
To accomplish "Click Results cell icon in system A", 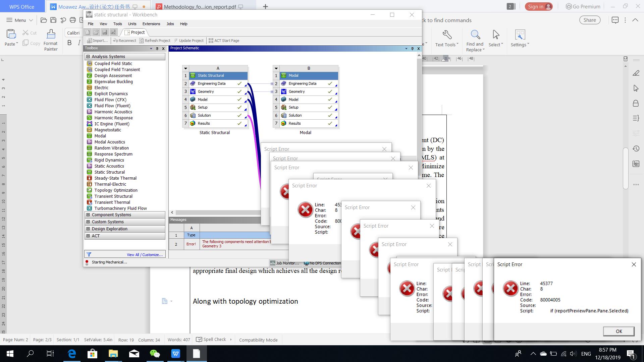I will tap(193, 123).
